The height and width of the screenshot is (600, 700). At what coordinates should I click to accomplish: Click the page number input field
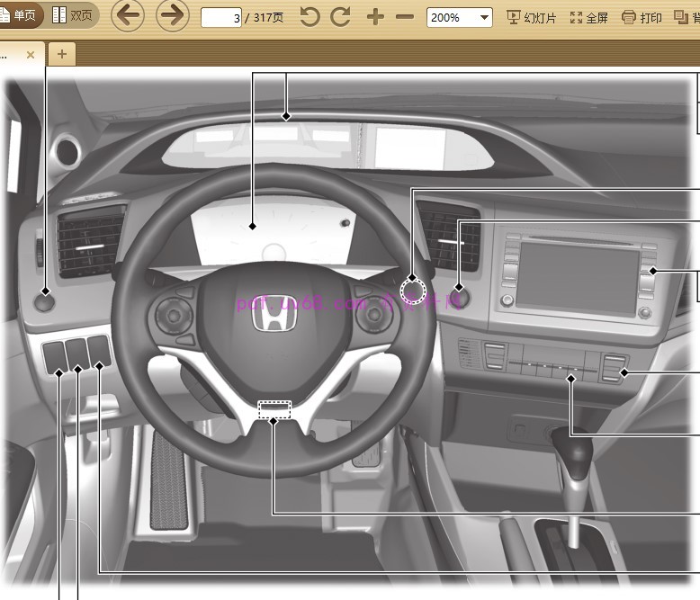coord(220,17)
